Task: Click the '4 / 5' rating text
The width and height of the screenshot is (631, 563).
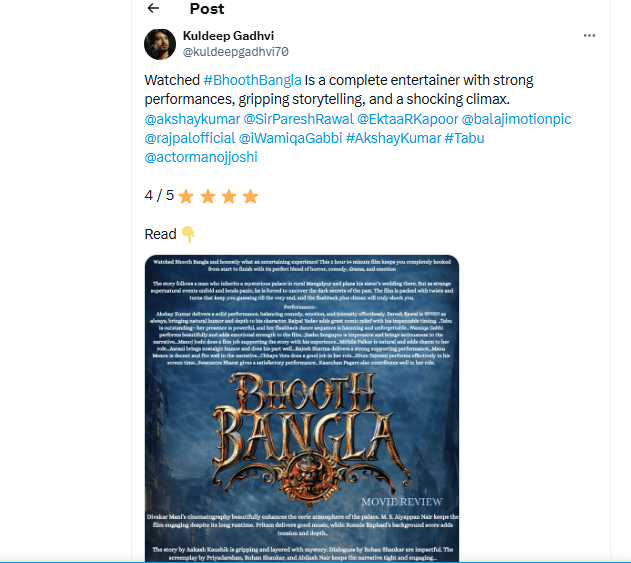Action: point(159,196)
